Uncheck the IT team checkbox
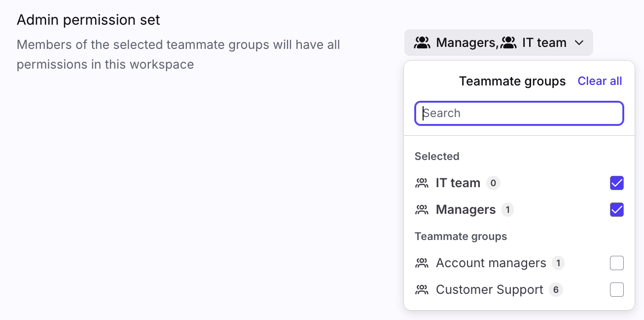644x320 pixels. (x=616, y=183)
